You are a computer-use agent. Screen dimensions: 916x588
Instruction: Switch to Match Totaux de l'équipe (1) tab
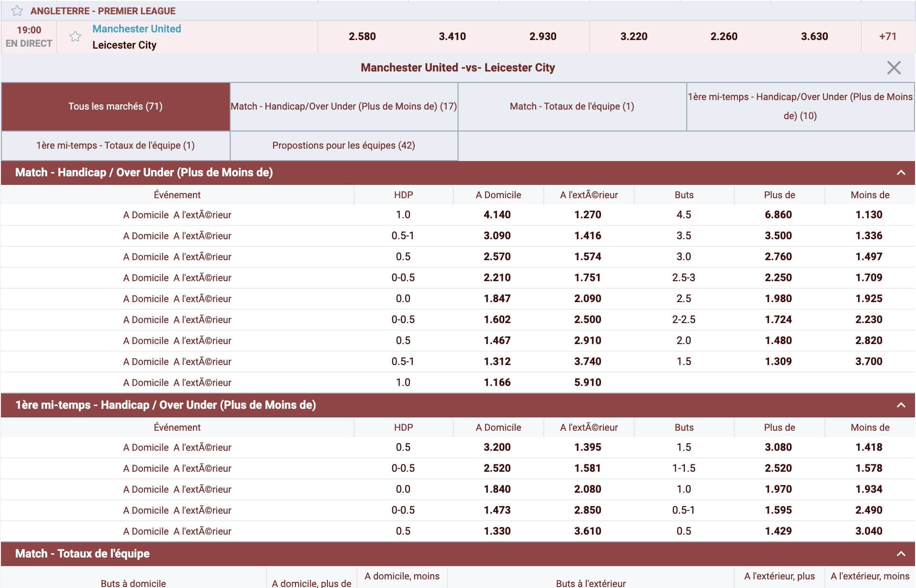click(x=572, y=106)
